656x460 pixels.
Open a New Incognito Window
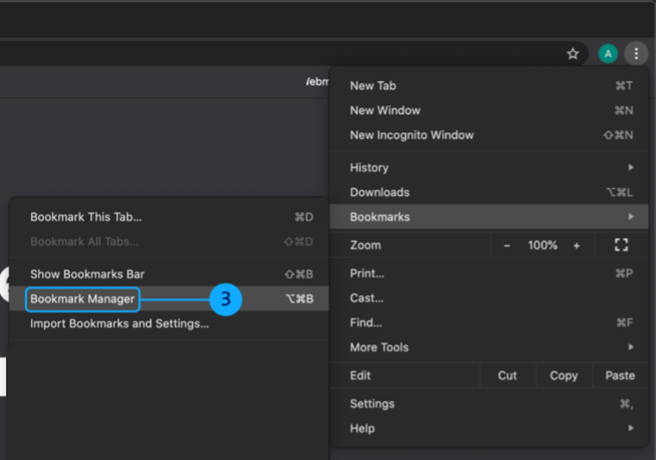click(411, 135)
